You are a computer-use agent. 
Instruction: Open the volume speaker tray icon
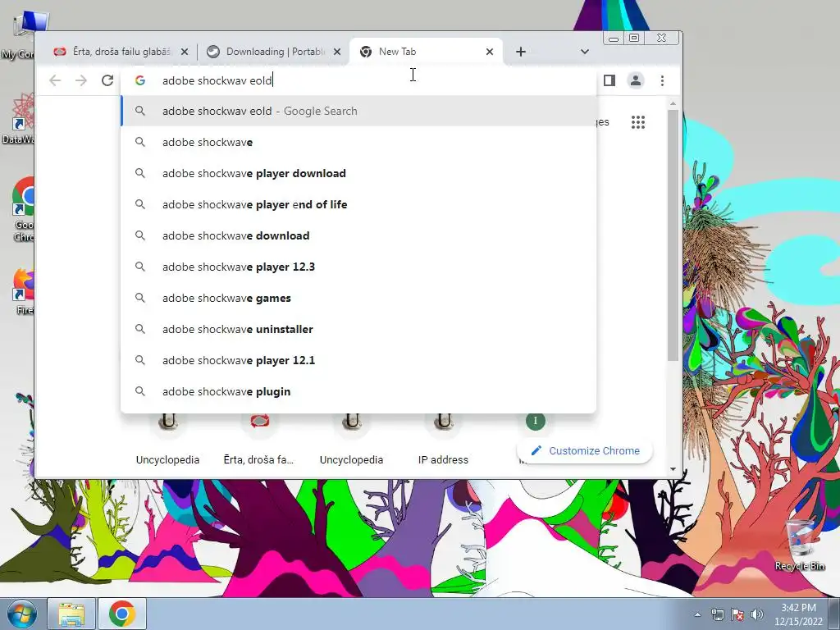pos(756,614)
